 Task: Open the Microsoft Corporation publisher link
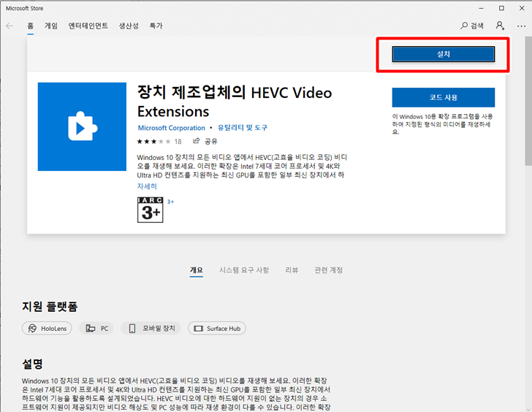[171, 128]
